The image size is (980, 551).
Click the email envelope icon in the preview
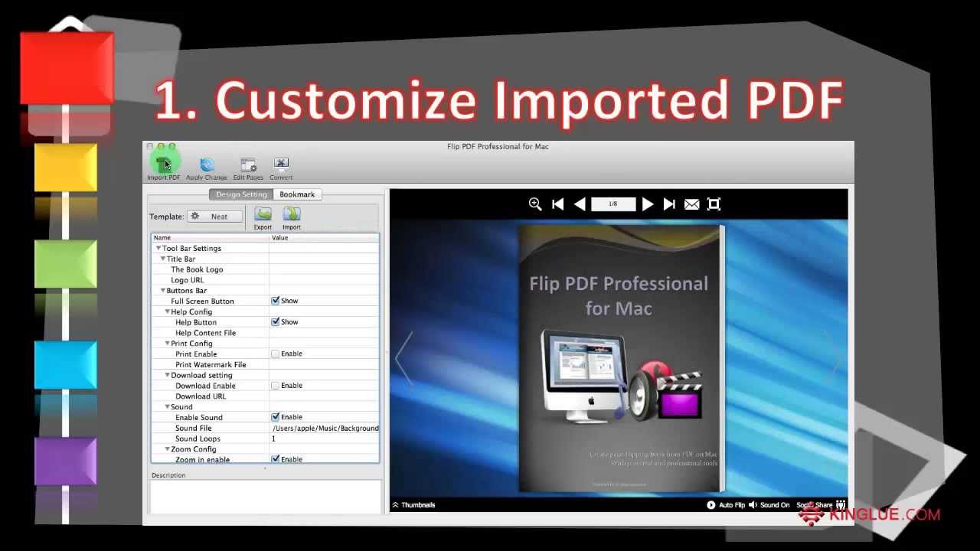pos(691,204)
